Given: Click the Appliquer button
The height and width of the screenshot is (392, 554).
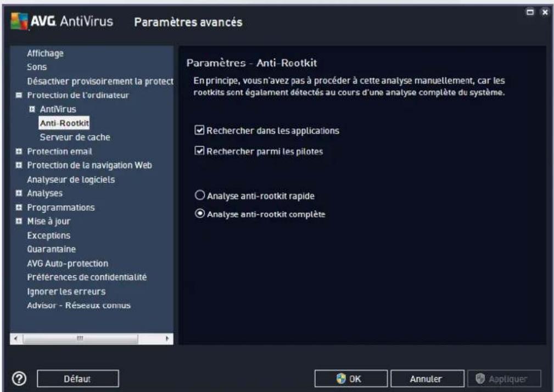Looking at the screenshot, I should pos(504,379).
